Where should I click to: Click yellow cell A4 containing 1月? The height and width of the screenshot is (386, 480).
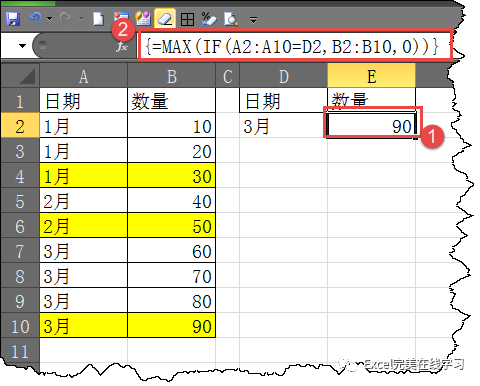click(84, 175)
